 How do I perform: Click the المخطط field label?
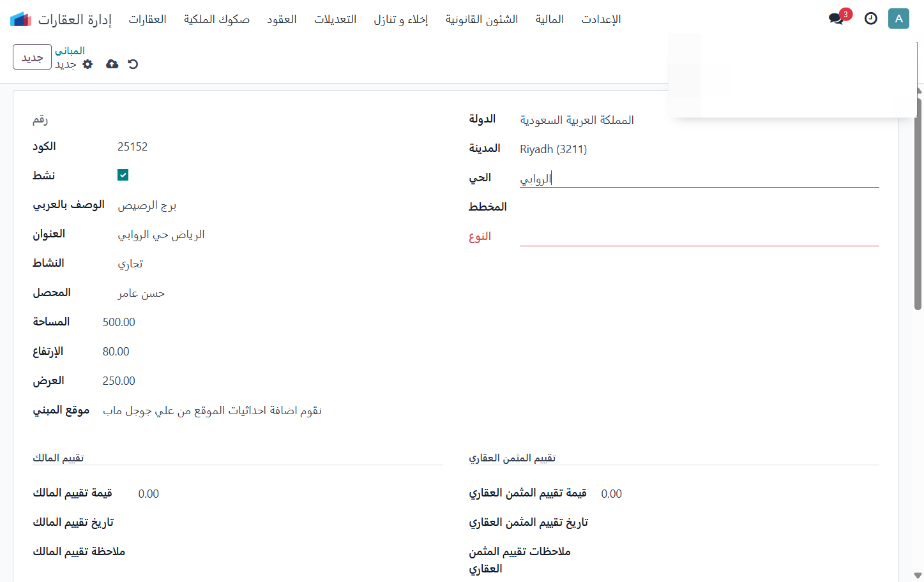coord(488,207)
